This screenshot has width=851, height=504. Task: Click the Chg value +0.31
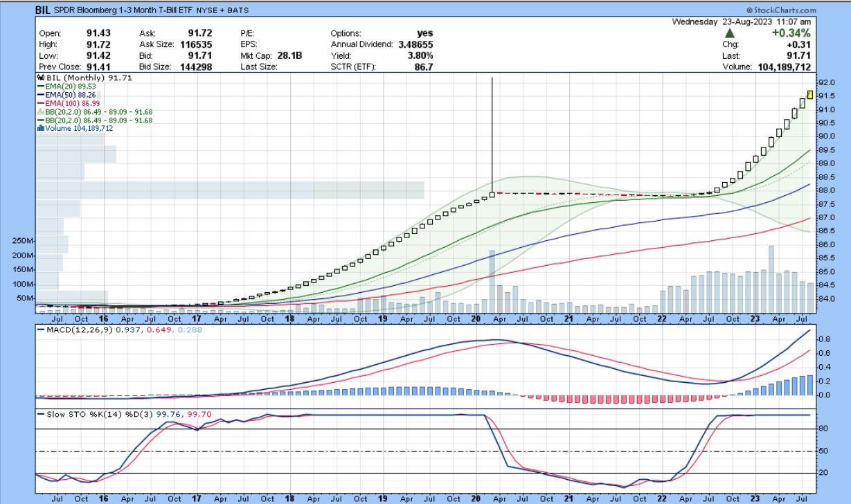800,45
